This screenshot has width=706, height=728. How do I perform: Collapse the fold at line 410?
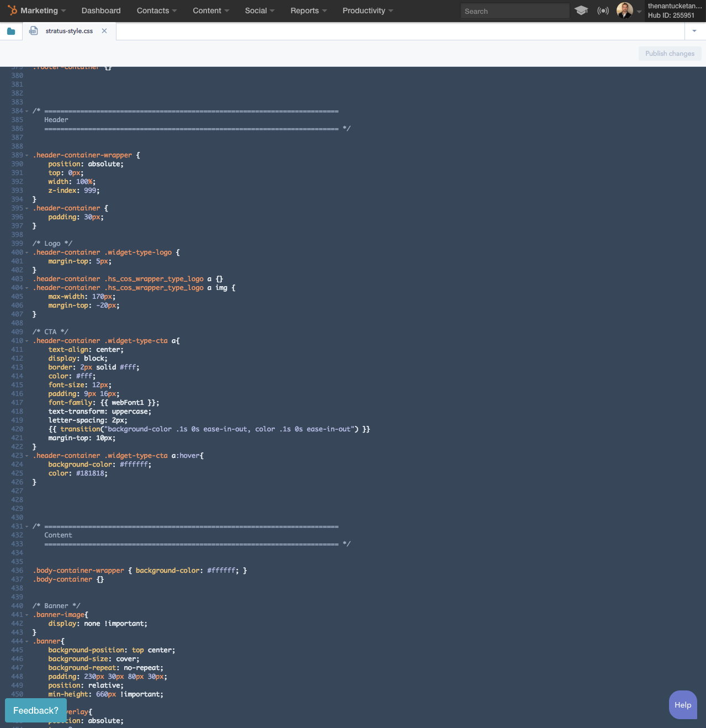click(26, 341)
